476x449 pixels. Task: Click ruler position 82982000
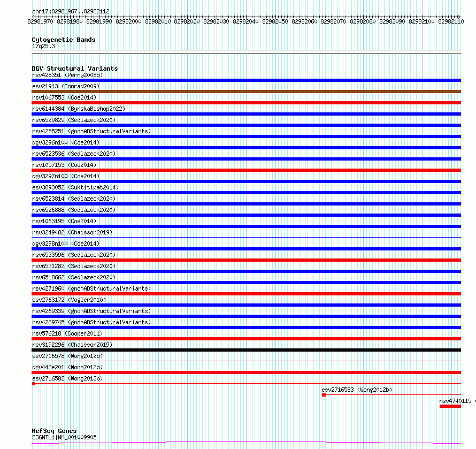pyautogui.click(x=128, y=21)
